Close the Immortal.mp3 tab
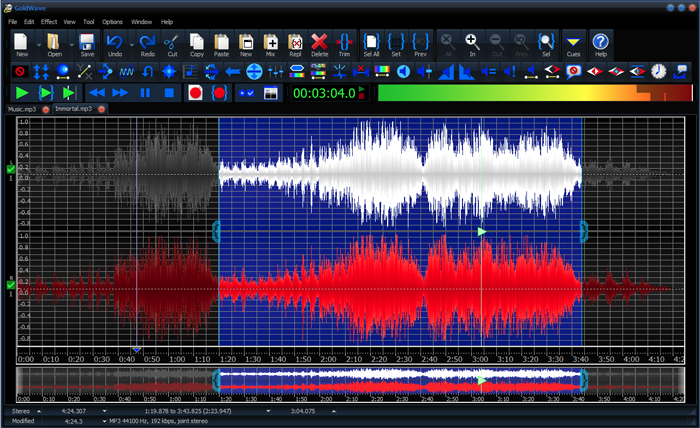Screen dimensions: 700x428 coord(101,109)
